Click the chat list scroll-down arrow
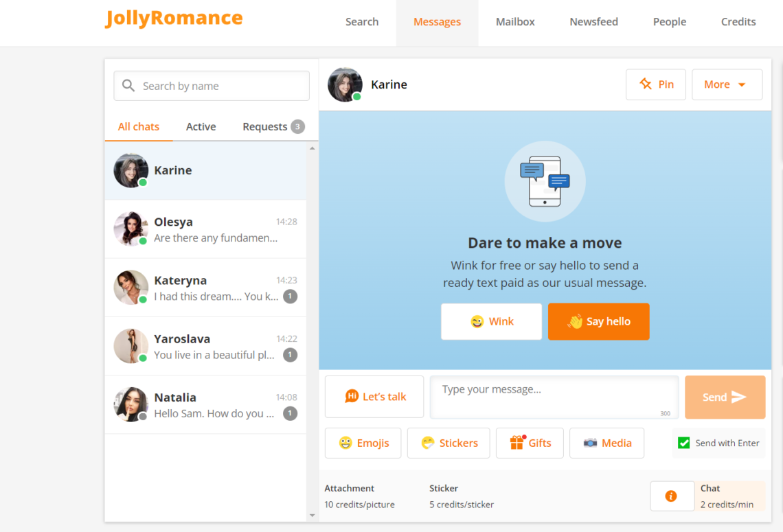The height and width of the screenshot is (532, 783). click(312, 516)
